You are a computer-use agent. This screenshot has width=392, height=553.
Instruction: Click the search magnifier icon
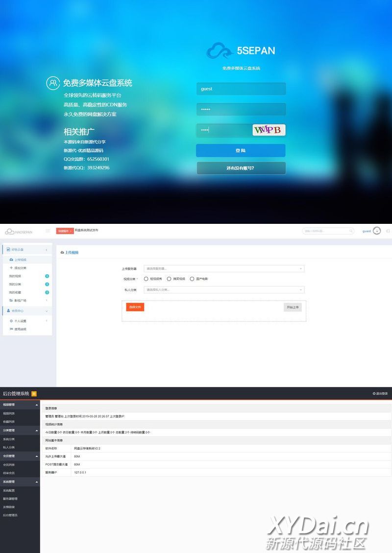(x=351, y=231)
